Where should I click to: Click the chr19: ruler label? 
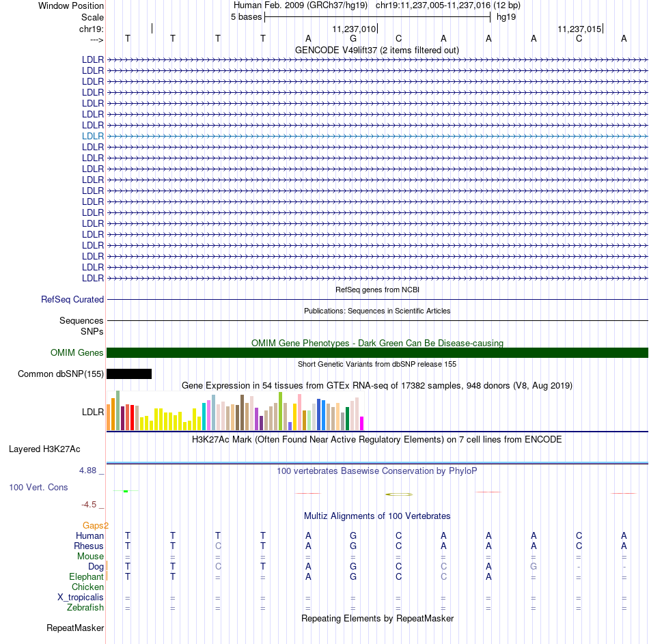91,29
